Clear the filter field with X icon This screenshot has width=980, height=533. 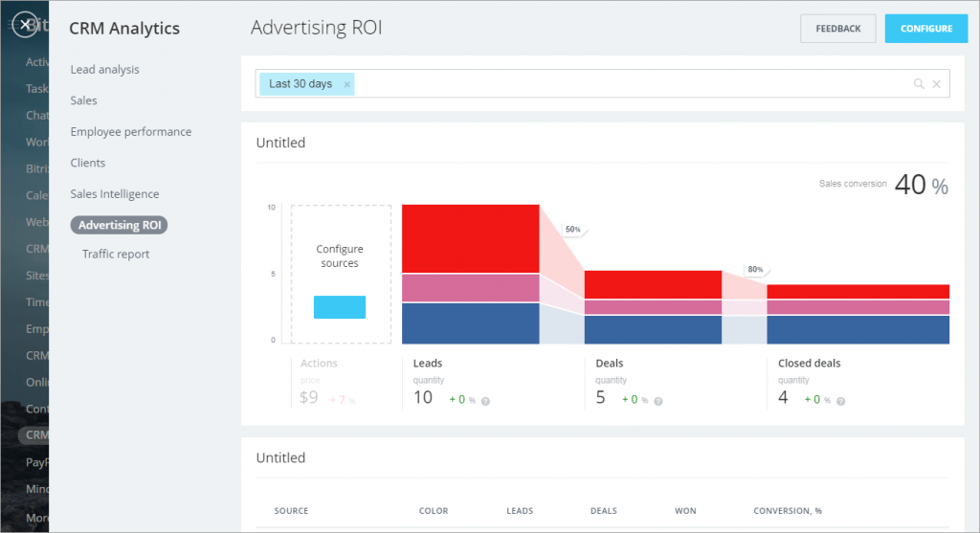[x=937, y=84]
